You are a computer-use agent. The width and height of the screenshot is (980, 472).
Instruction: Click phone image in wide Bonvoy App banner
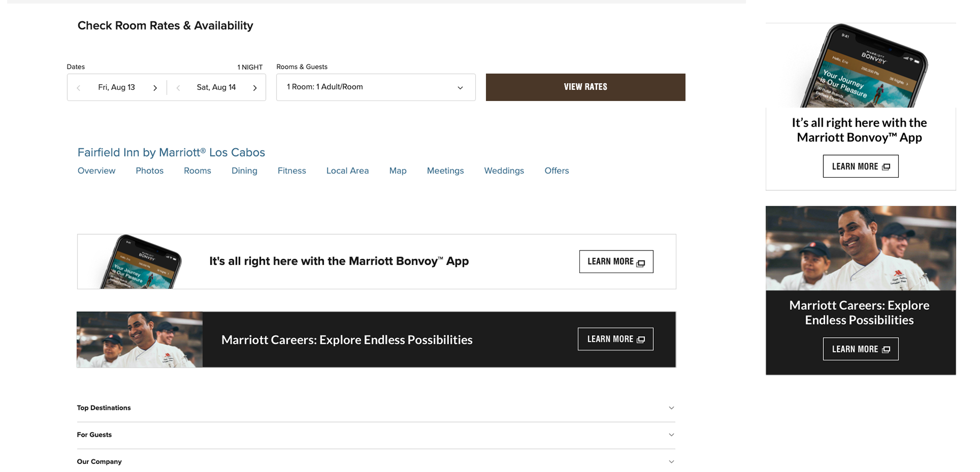coord(140,262)
